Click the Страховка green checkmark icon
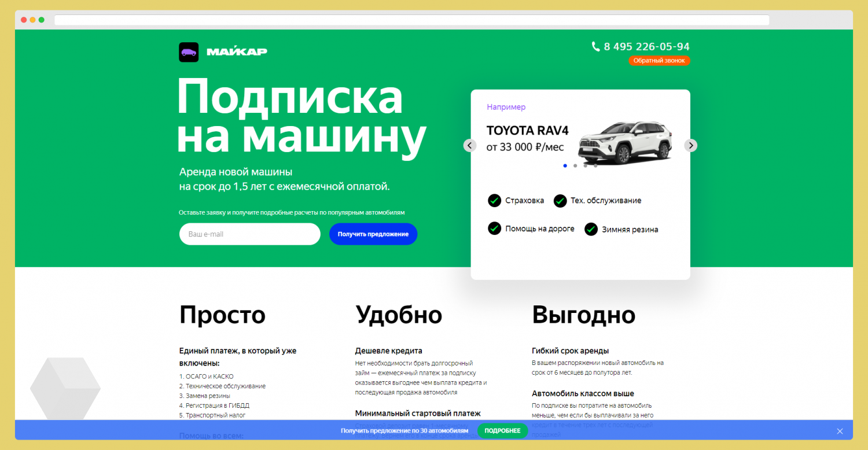This screenshot has height=450, width=868. 494,201
